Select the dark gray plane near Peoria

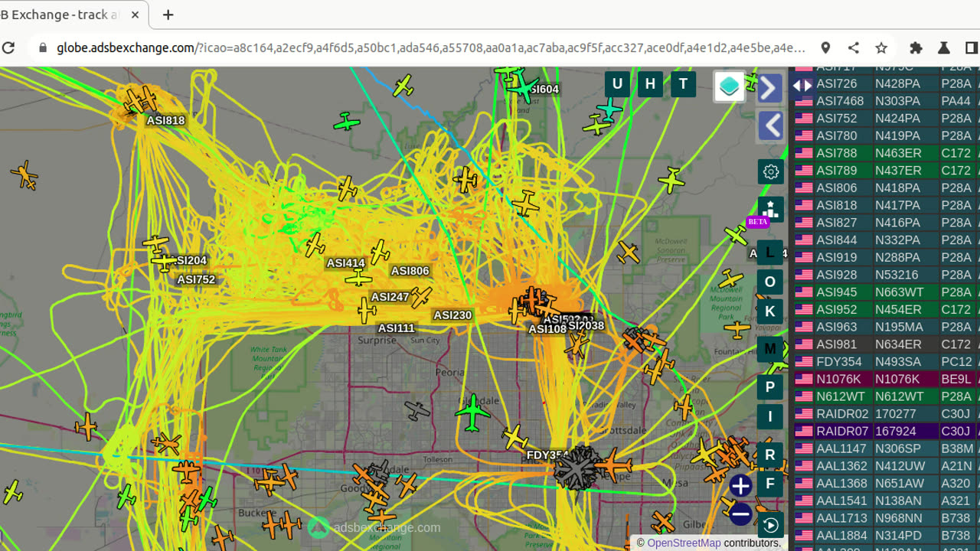[x=417, y=411]
